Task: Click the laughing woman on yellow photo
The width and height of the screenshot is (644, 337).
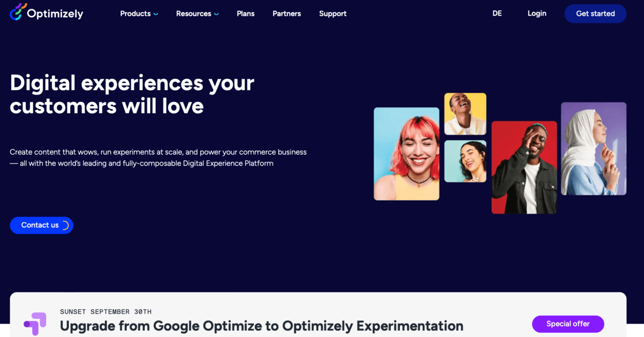Action: pyautogui.click(x=465, y=114)
